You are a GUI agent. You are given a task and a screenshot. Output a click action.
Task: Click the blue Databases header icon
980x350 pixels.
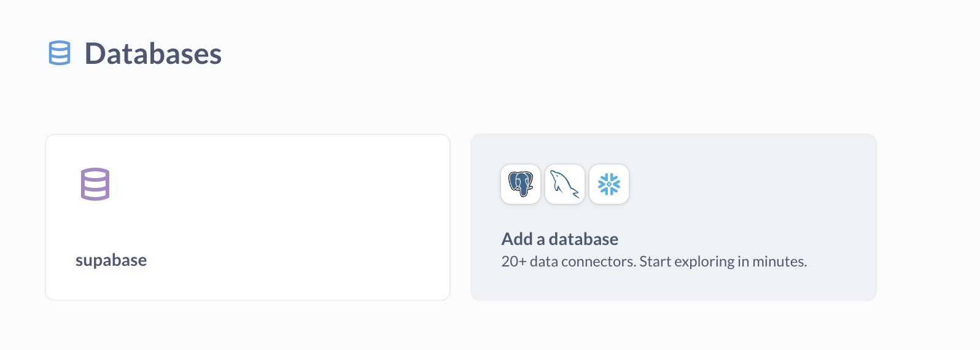pos(60,53)
